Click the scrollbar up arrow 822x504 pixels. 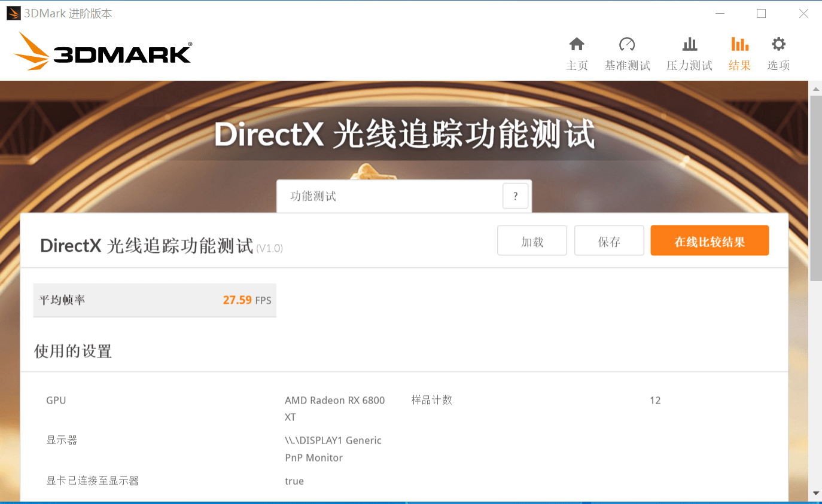[x=815, y=88]
